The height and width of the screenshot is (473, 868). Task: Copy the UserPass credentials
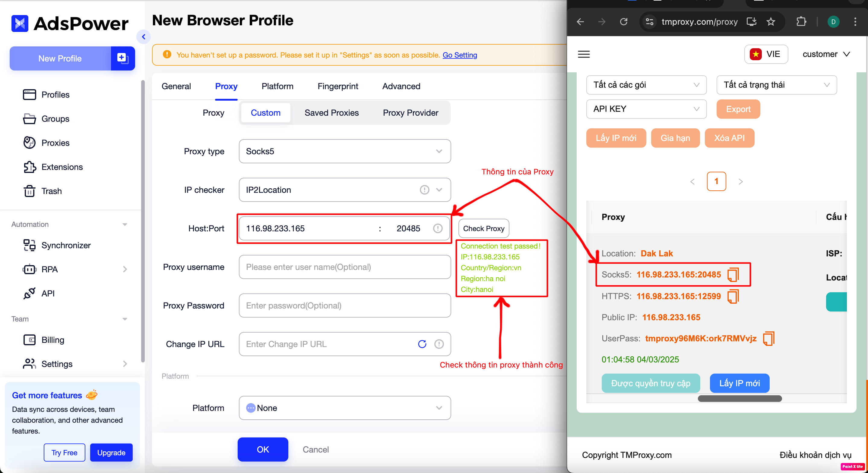click(x=768, y=338)
